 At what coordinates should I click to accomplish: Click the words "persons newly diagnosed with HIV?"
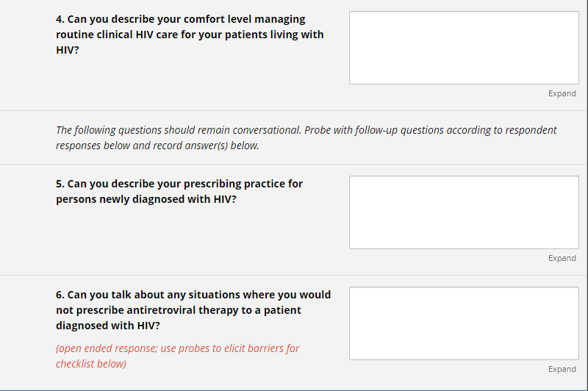pyautogui.click(x=146, y=199)
